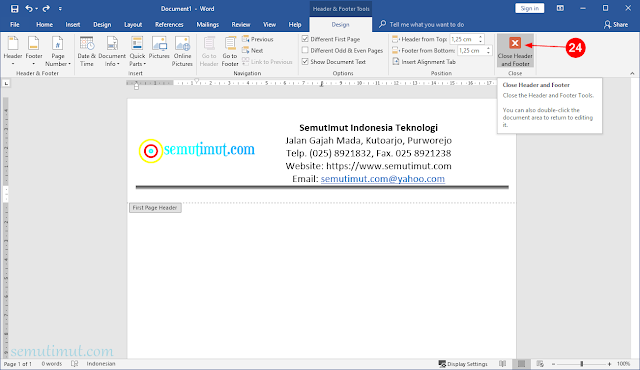The height and width of the screenshot is (370, 640).
Task: Open Ribbon Display Options
Action: click(x=560, y=8)
